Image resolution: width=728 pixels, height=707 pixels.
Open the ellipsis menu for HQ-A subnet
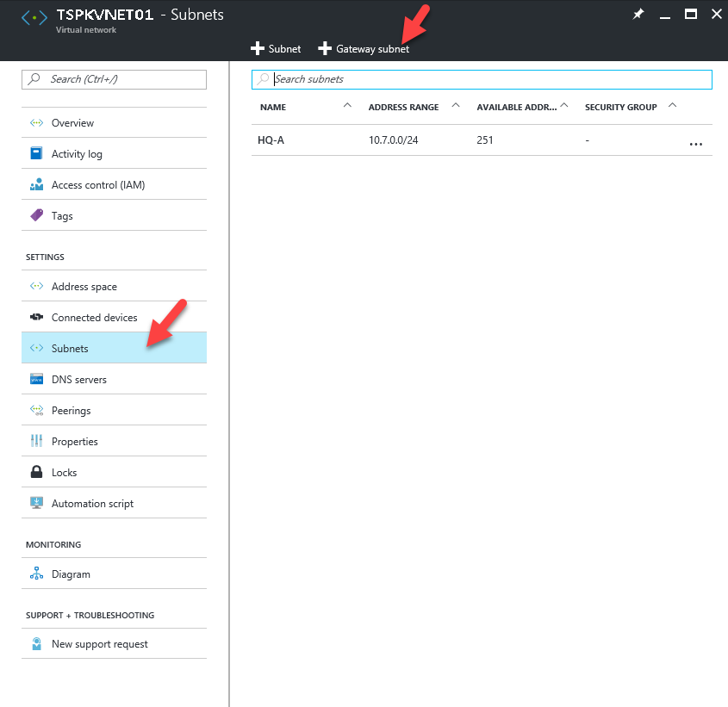point(695,144)
